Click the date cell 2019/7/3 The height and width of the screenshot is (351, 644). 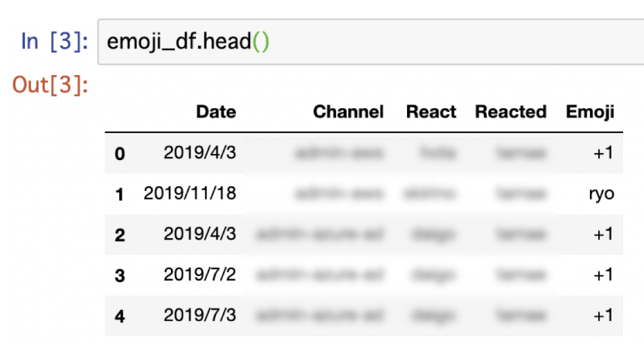[200, 315]
